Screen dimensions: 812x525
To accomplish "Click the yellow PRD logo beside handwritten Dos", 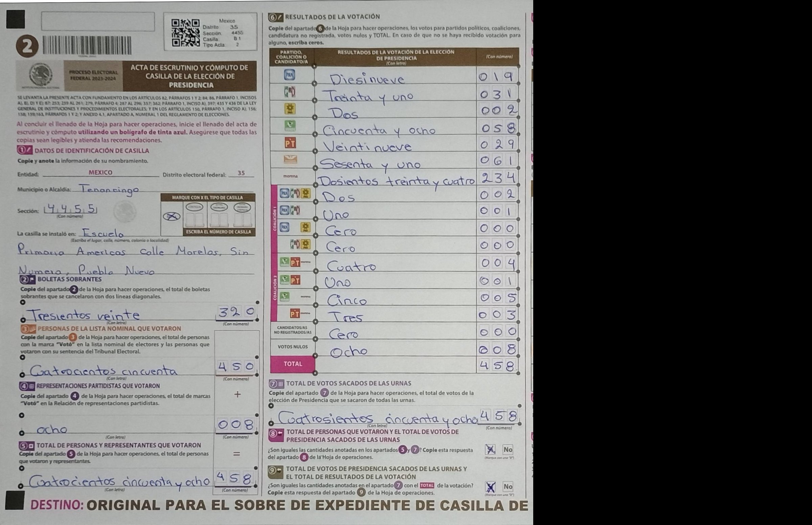I will pyautogui.click(x=290, y=109).
